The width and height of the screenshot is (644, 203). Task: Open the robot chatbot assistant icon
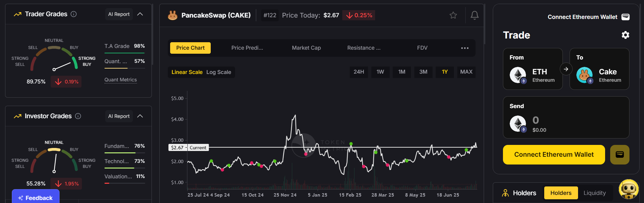629,189
